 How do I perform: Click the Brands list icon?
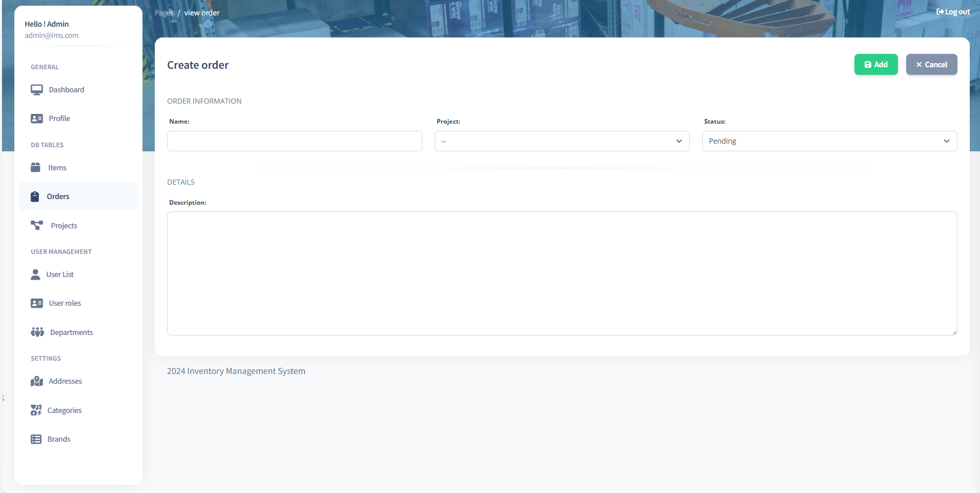(36, 439)
